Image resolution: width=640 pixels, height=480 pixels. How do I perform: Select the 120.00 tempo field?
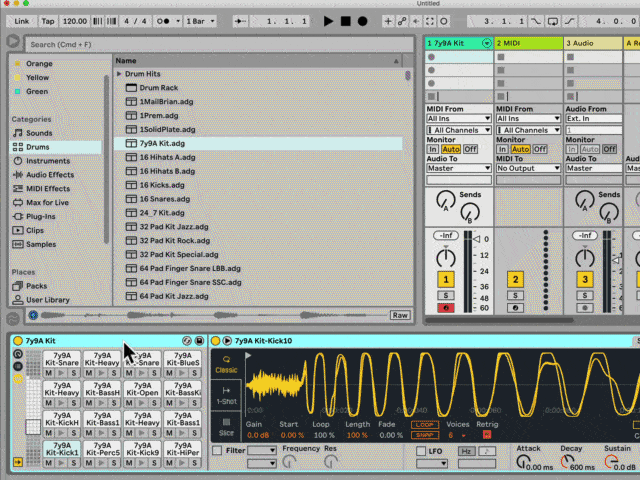[x=75, y=21]
